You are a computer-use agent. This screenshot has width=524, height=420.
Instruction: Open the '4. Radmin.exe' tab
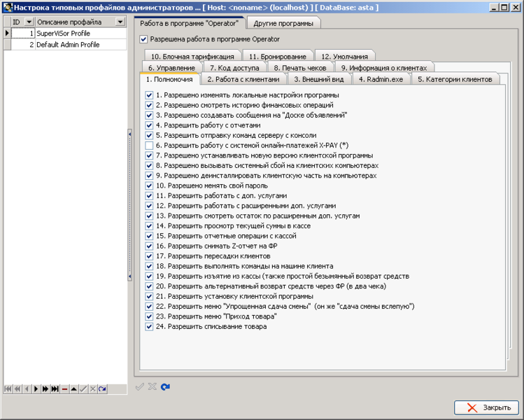381,79
